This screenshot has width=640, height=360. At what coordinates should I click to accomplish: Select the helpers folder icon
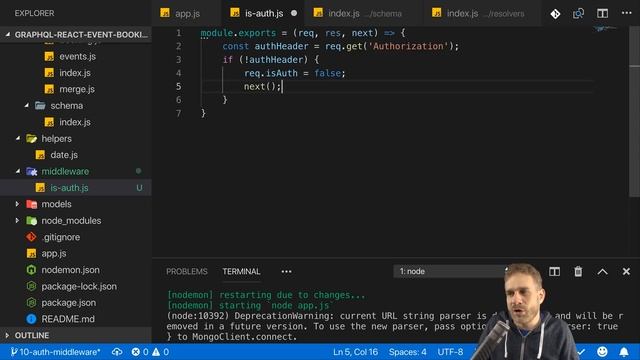tap(31, 139)
